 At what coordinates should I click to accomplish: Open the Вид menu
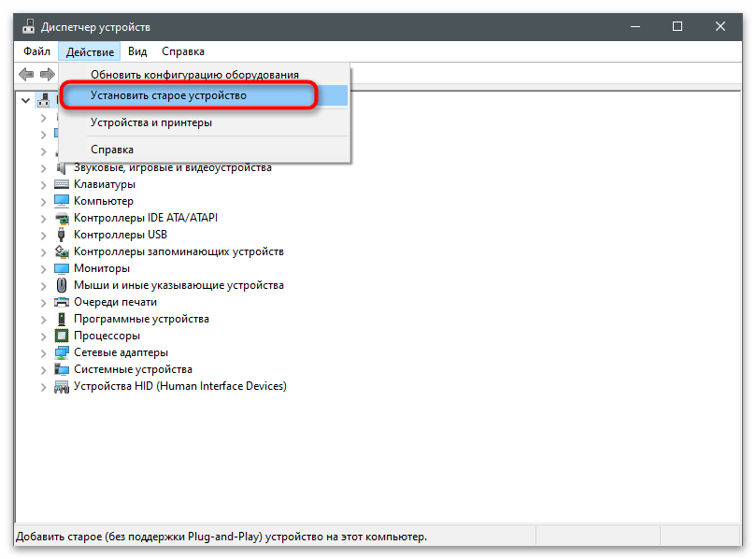(137, 51)
